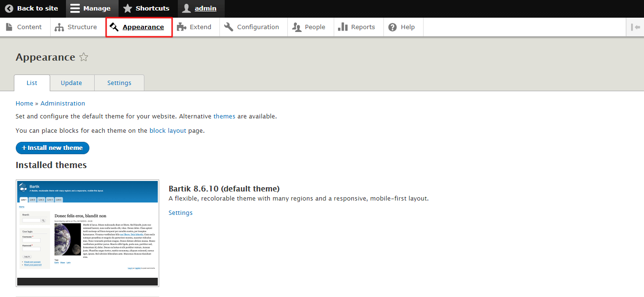Image resolution: width=644 pixels, height=297 pixels.
Task: Click the Shortcuts star icon
Action: (x=127, y=8)
